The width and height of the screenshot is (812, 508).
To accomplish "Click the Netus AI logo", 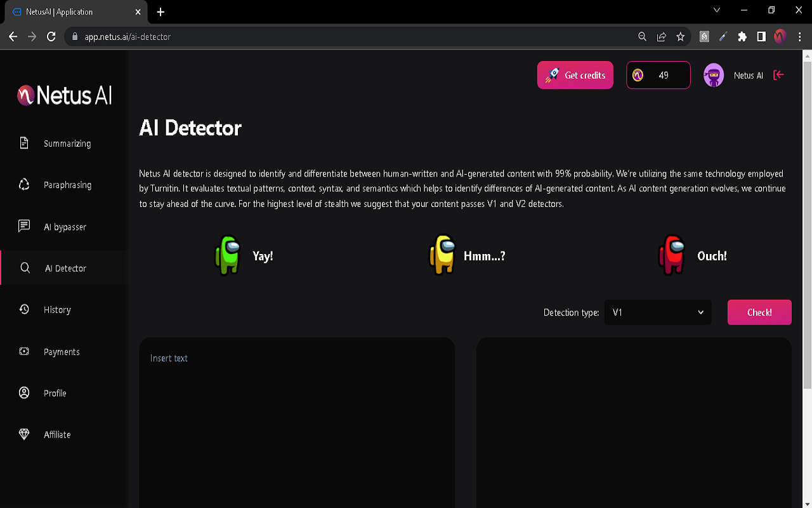I will point(63,95).
